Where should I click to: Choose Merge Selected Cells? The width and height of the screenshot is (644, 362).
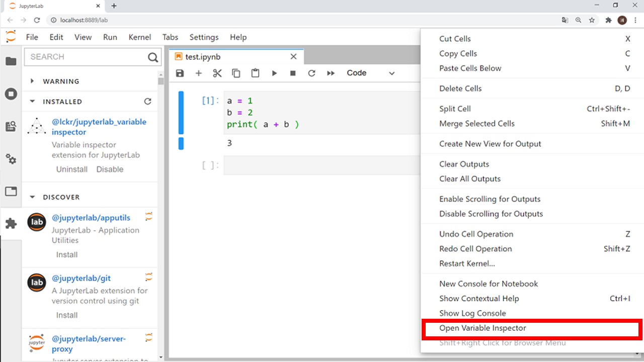click(532, 124)
